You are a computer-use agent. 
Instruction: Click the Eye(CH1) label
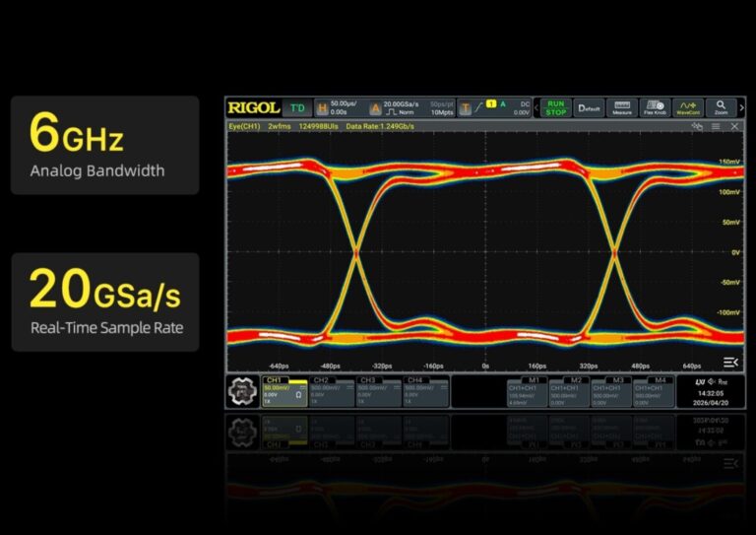coord(244,126)
